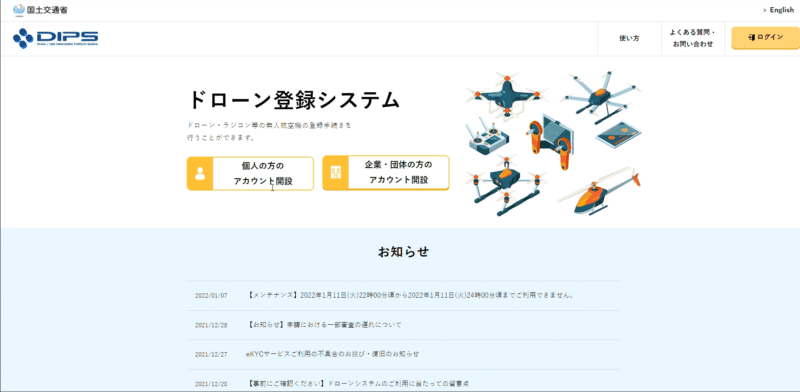This screenshot has width=800, height=392.
Task: Click the date 2021/12/27
Action: tap(211, 354)
